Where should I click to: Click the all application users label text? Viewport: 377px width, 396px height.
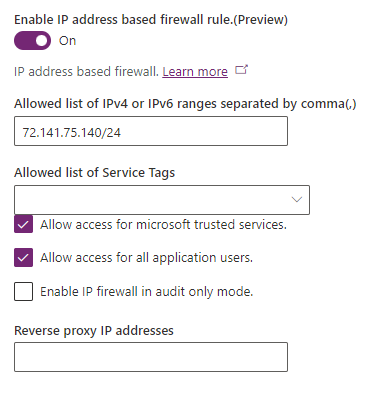[147, 258]
